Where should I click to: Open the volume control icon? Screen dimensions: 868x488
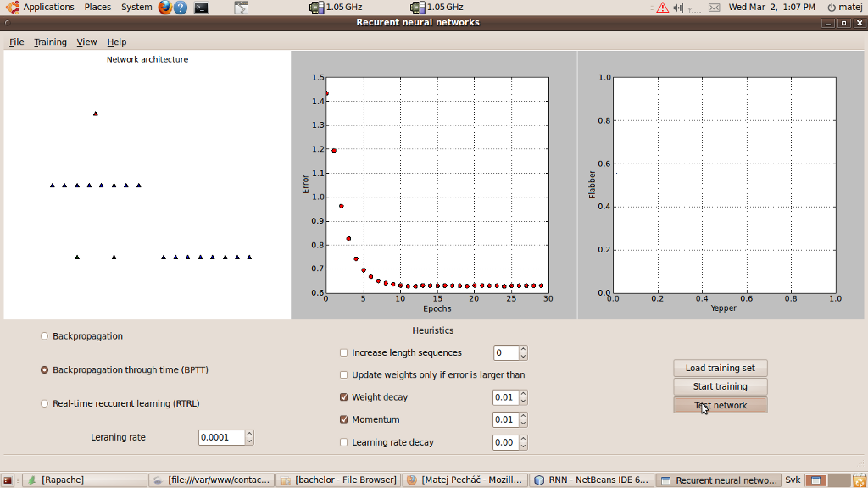point(678,8)
